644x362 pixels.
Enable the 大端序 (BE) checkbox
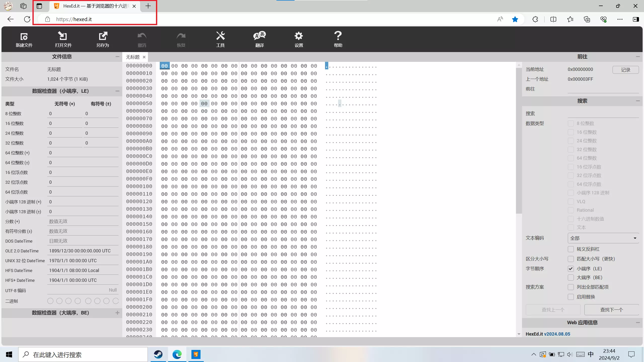click(571, 278)
